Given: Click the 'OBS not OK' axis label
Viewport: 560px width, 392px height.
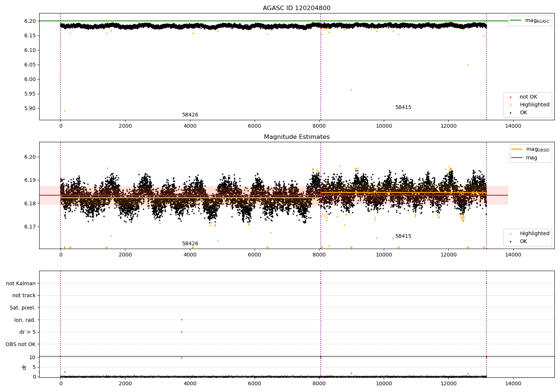Looking at the screenshot, I should [x=21, y=344].
